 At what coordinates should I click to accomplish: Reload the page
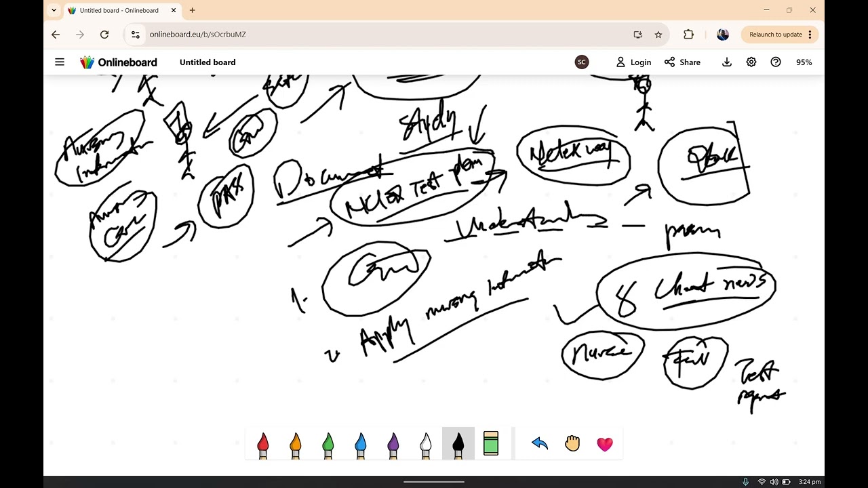click(104, 35)
